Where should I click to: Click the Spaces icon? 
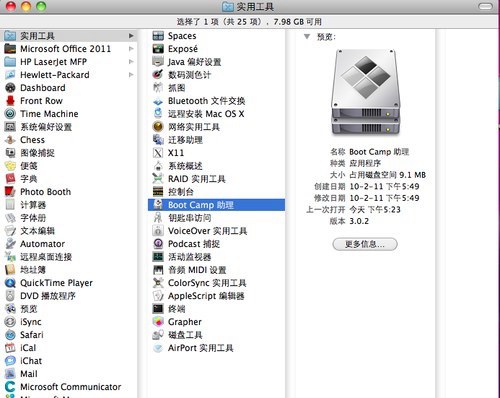[x=158, y=36]
